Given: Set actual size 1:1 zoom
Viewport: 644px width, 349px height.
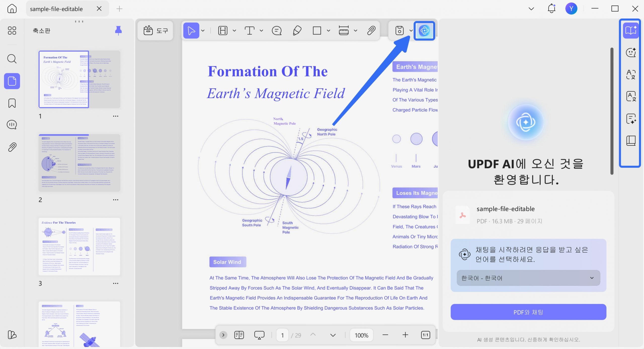Looking at the screenshot, I should [x=425, y=335].
